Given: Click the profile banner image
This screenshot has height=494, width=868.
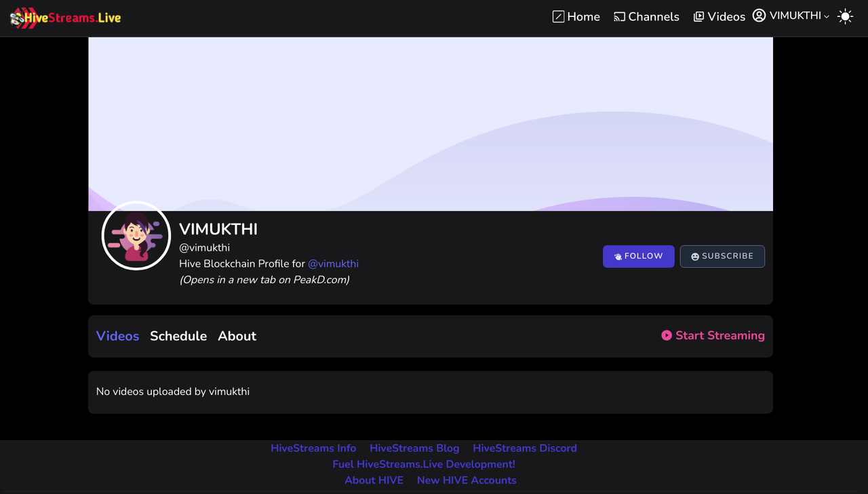Looking at the screenshot, I should (x=431, y=124).
